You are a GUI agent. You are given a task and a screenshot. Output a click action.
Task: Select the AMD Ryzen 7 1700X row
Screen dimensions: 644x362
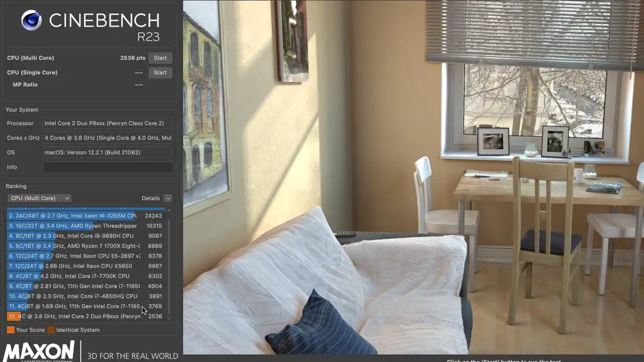pyautogui.click(x=86, y=246)
